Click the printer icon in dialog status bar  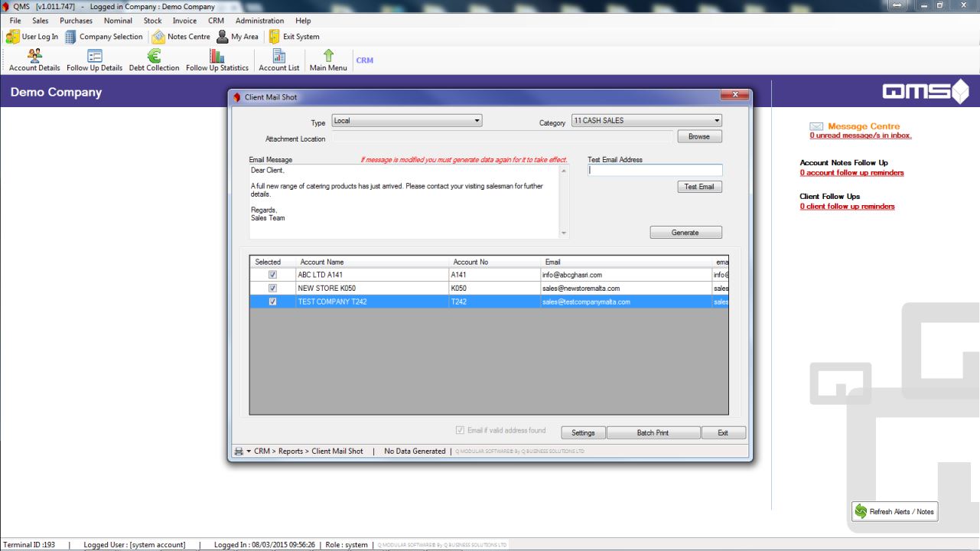pyautogui.click(x=239, y=452)
